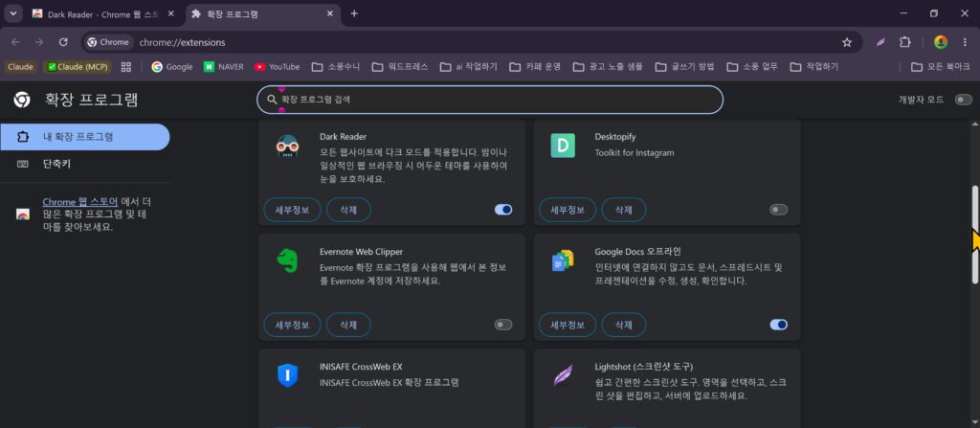The image size is (980, 428).
Task: Click 삭제 for Google Docs 오프라인
Action: pos(624,325)
